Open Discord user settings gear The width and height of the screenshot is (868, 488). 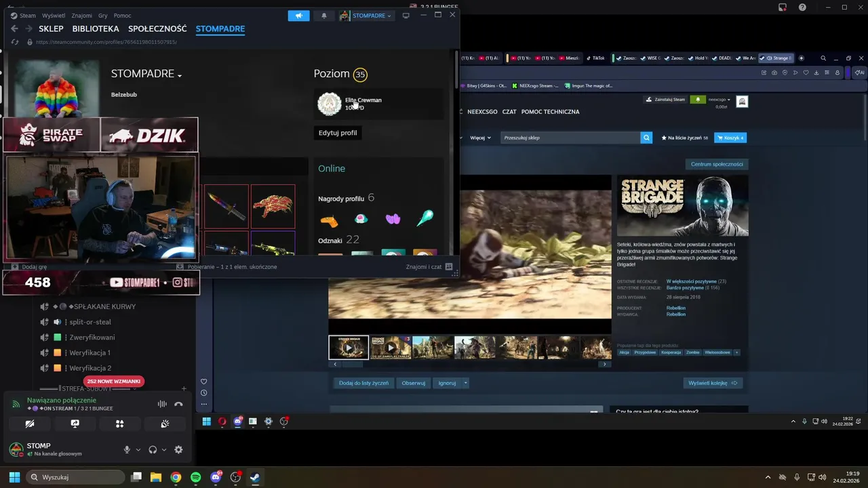178,449
